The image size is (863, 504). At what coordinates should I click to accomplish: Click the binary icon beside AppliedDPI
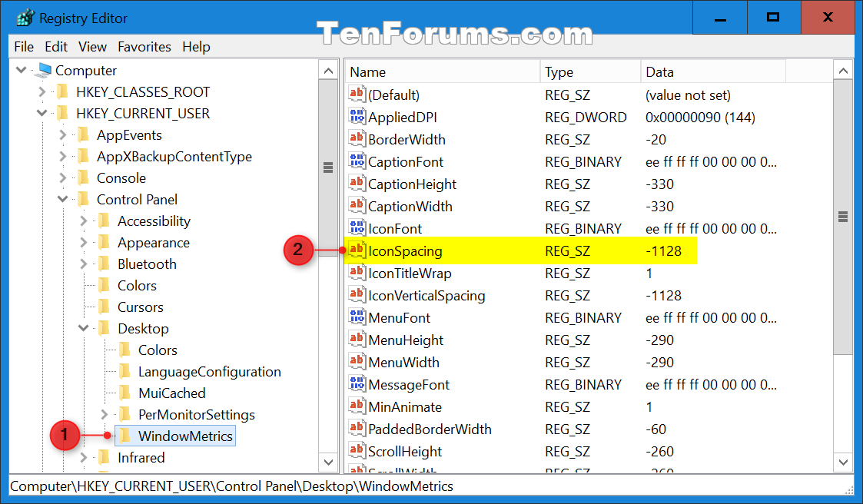pos(356,117)
